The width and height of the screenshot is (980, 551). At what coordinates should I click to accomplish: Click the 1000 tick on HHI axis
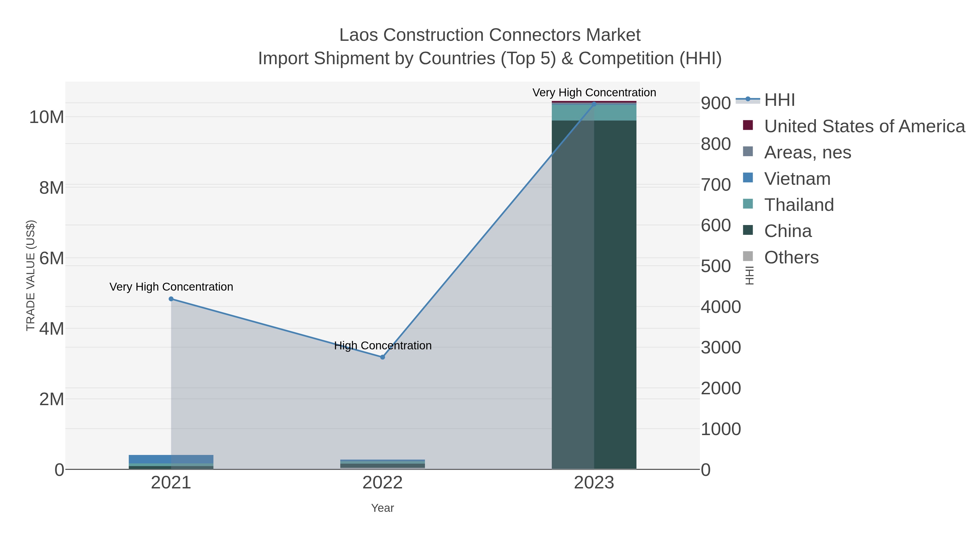(721, 429)
